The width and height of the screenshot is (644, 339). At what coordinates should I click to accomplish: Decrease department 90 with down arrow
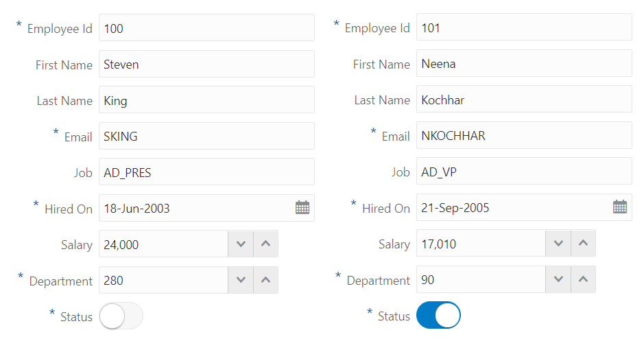pyautogui.click(x=558, y=280)
